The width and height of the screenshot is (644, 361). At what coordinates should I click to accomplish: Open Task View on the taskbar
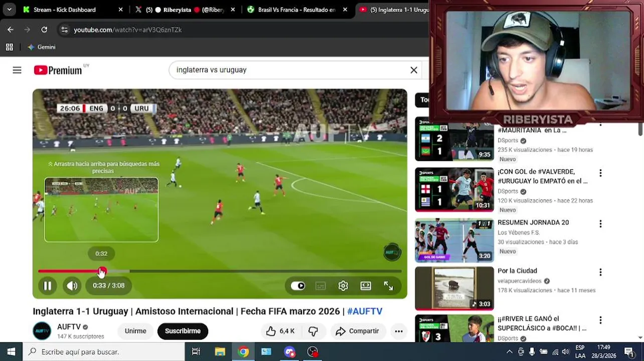tap(196, 352)
